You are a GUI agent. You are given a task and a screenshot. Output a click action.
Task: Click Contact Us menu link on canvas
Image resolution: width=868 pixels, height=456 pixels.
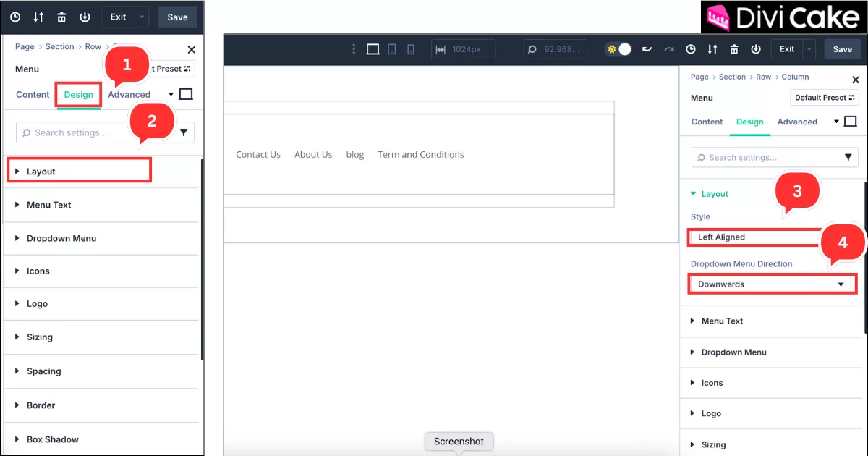[x=258, y=154]
